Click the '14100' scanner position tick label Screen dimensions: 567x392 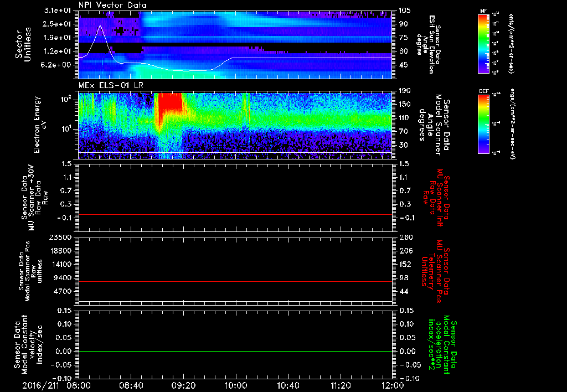[x=60, y=264]
